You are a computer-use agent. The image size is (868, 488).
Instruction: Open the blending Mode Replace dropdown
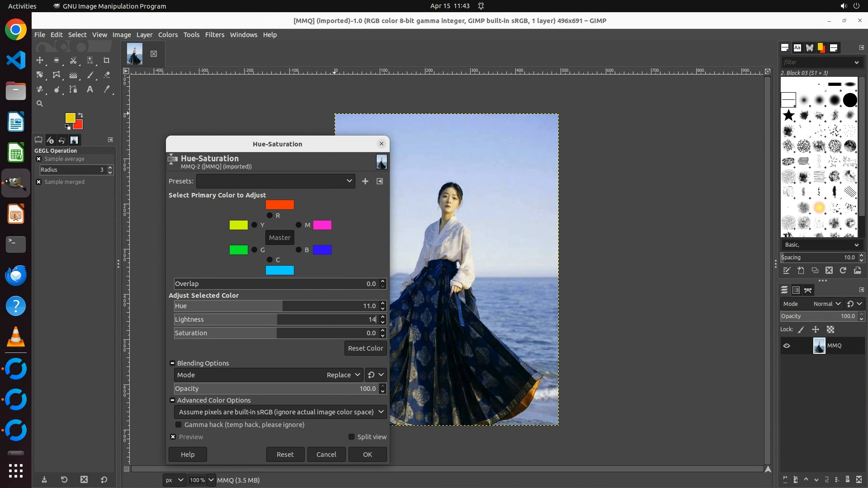343,375
